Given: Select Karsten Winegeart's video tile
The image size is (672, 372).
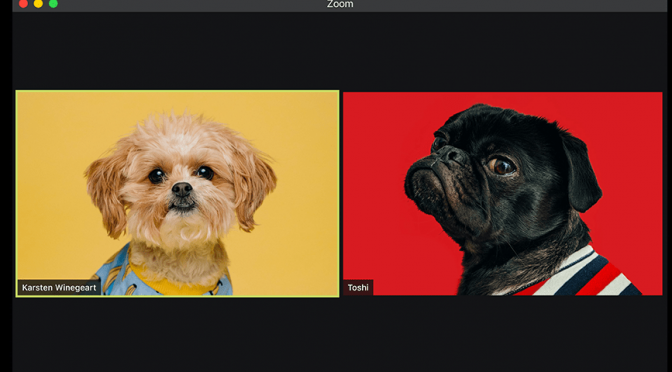Looking at the screenshot, I should pyautogui.click(x=177, y=193).
